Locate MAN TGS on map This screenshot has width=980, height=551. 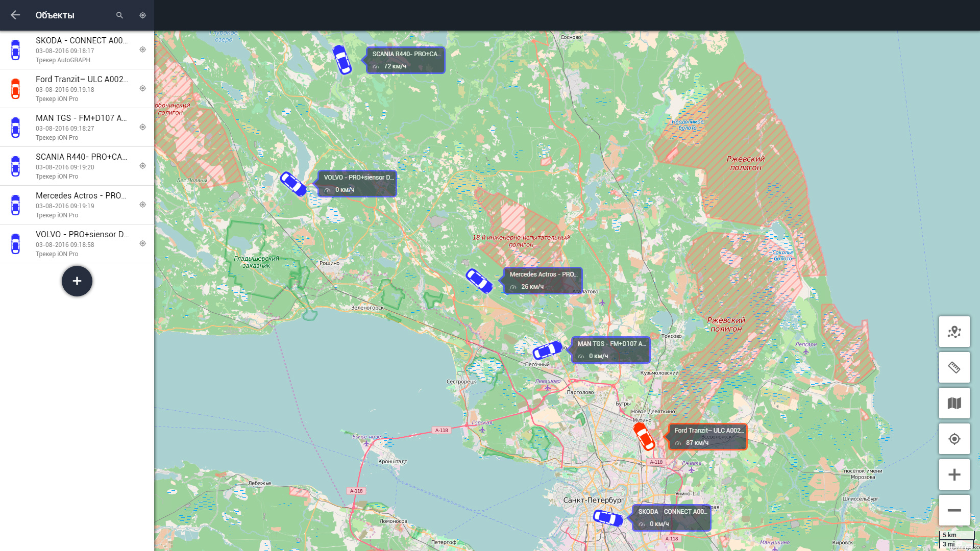pyautogui.click(x=143, y=127)
